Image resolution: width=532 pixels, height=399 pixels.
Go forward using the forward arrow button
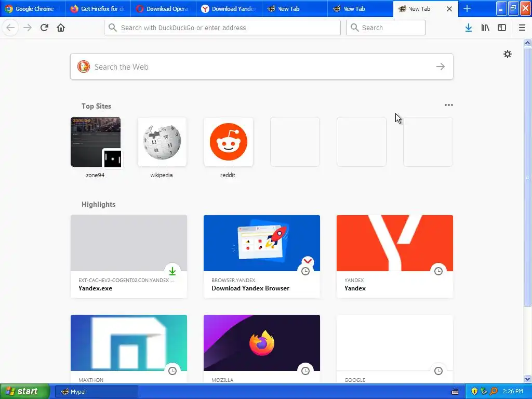click(x=28, y=28)
